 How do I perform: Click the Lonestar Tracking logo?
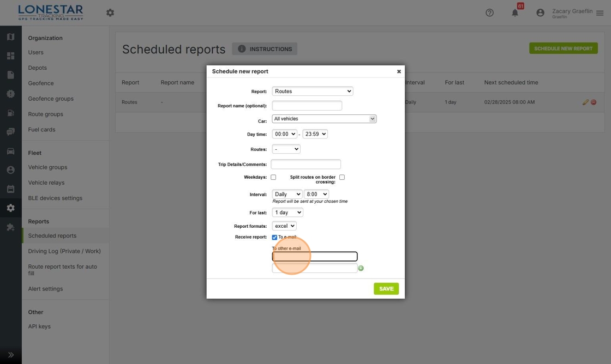pos(51,13)
